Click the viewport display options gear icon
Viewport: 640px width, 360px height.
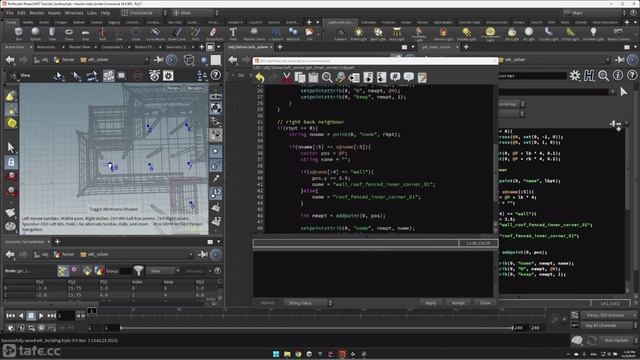click(x=168, y=76)
